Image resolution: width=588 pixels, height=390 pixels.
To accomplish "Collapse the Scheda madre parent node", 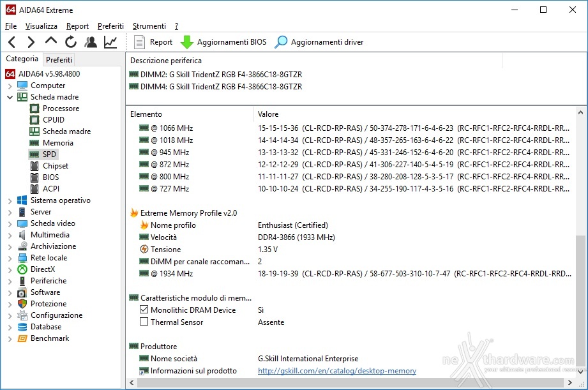I will (x=10, y=97).
